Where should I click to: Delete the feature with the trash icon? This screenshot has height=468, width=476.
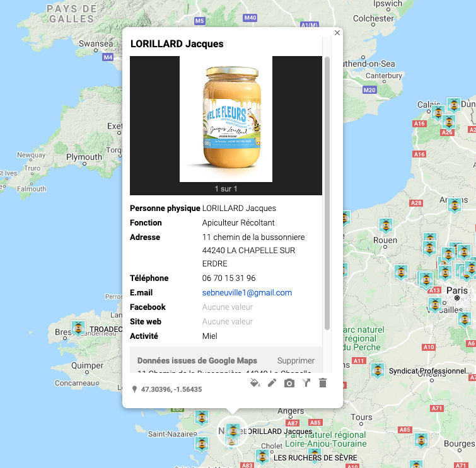tap(323, 383)
